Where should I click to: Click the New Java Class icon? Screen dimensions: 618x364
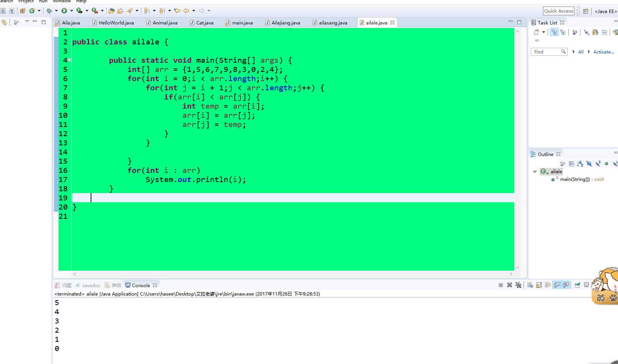point(32,11)
